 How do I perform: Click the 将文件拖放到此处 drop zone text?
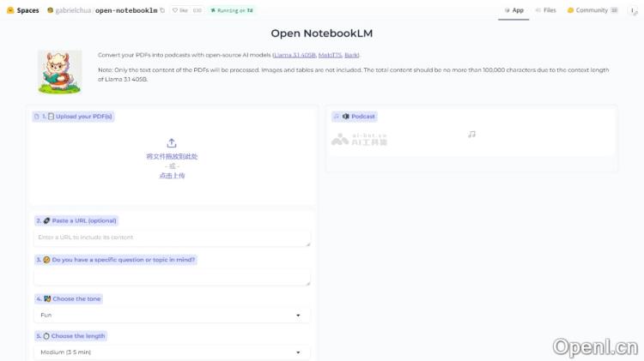[x=172, y=156]
